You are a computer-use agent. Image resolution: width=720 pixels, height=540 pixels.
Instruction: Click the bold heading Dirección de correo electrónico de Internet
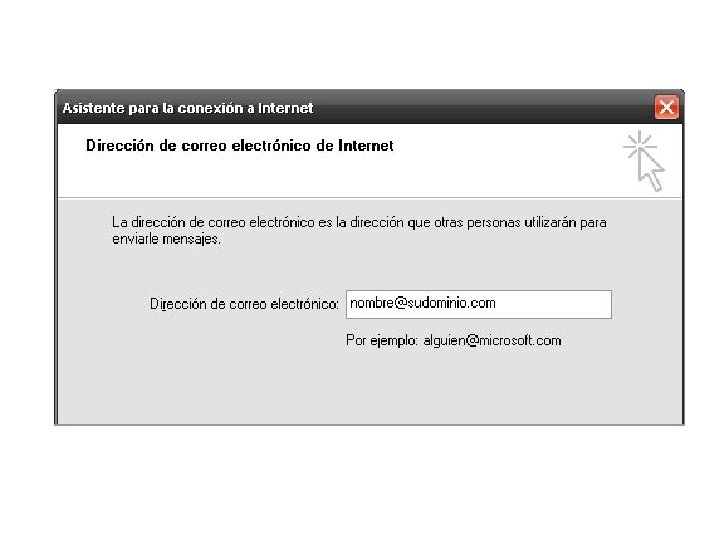(239, 146)
